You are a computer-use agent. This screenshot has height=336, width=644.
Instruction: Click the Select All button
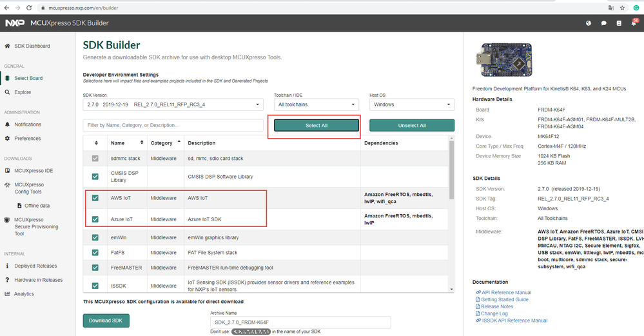tap(317, 125)
